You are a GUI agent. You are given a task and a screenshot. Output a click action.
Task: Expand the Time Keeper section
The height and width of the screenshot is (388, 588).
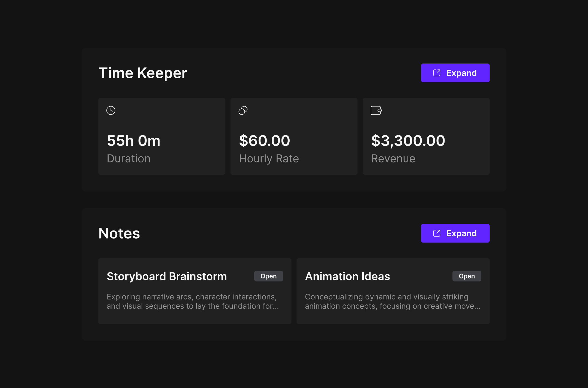pyautogui.click(x=455, y=73)
